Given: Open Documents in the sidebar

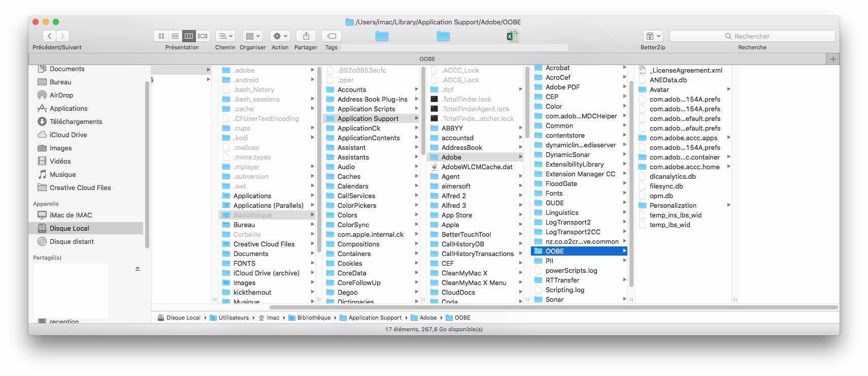Looking at the screenshot, I should 67,69.
